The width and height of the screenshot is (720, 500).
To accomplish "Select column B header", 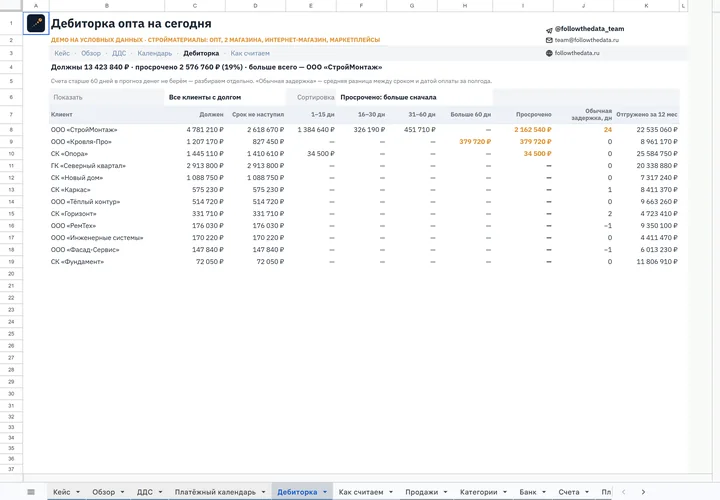I will coord(107,6).
